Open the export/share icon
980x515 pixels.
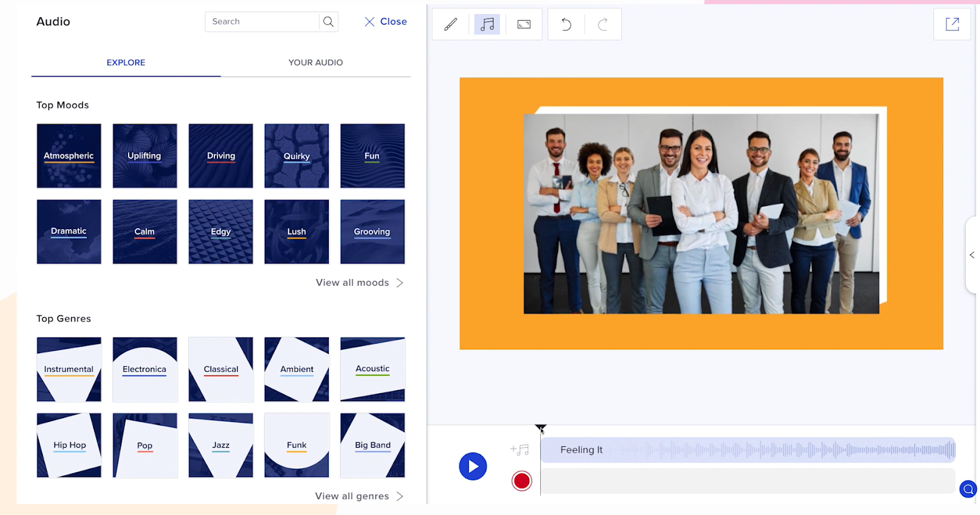(952, 24)
